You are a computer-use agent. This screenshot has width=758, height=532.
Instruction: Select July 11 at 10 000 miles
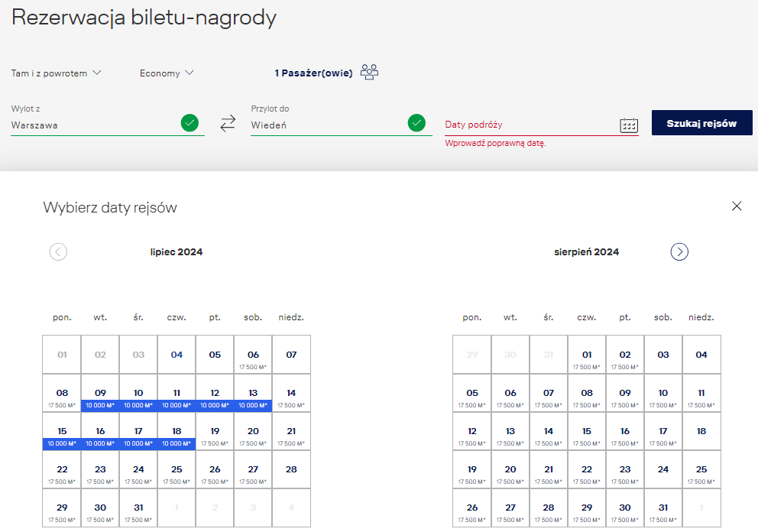[x=177, y=393]
